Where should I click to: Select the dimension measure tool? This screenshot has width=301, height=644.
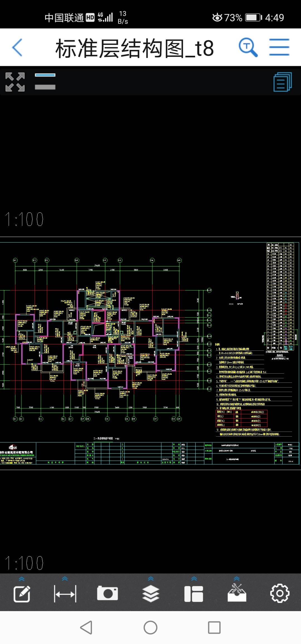coord(65,594)
